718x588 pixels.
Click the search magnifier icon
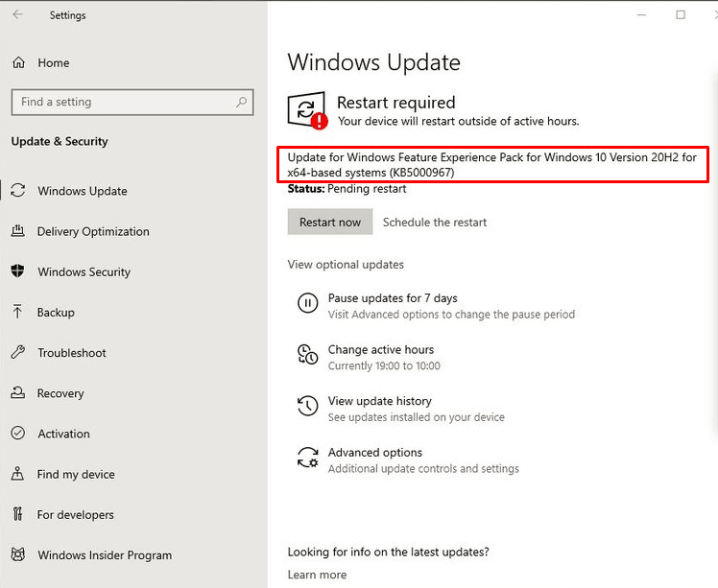(240, 102)
